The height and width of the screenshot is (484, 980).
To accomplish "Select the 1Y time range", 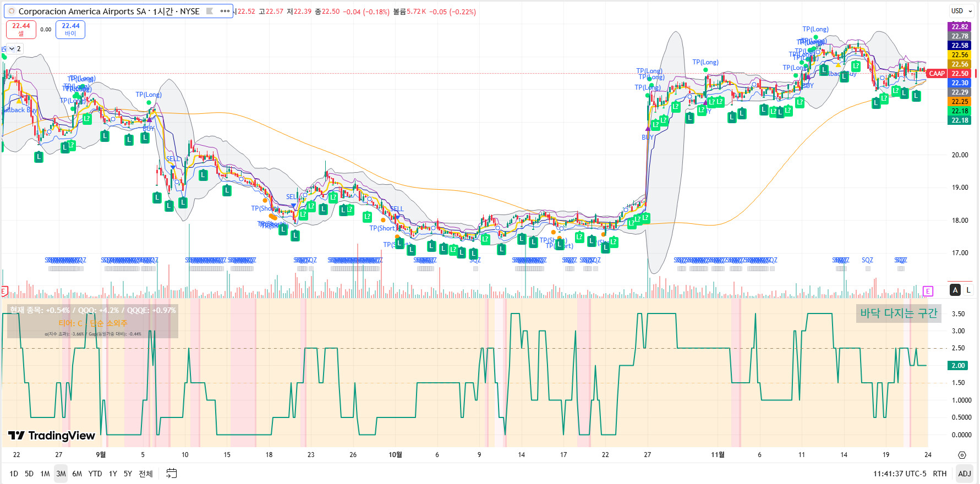I will [x=113, y=474].
